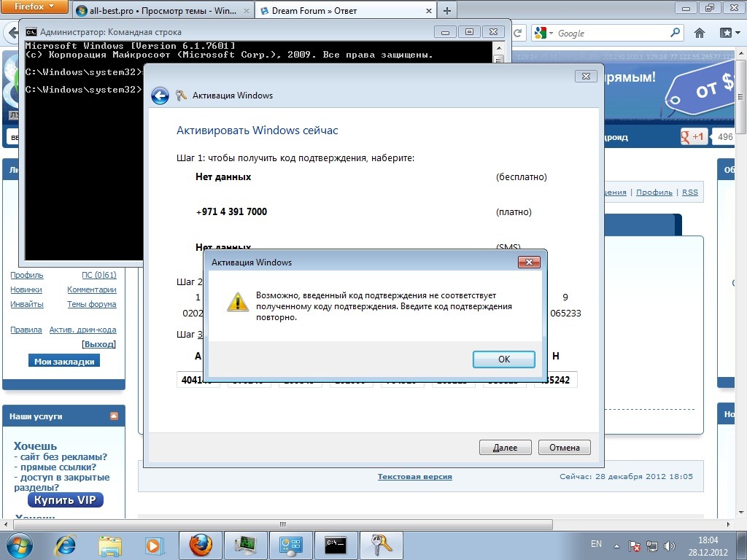Open the RSS link
This screenshot has width=747, height=560.
point(690,192)
